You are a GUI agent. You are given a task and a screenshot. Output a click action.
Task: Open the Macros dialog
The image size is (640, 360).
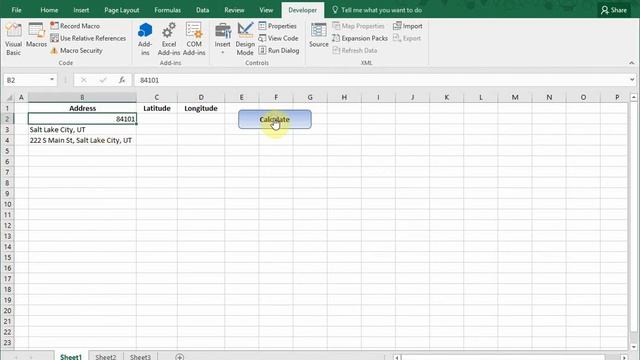click(36, 36)
